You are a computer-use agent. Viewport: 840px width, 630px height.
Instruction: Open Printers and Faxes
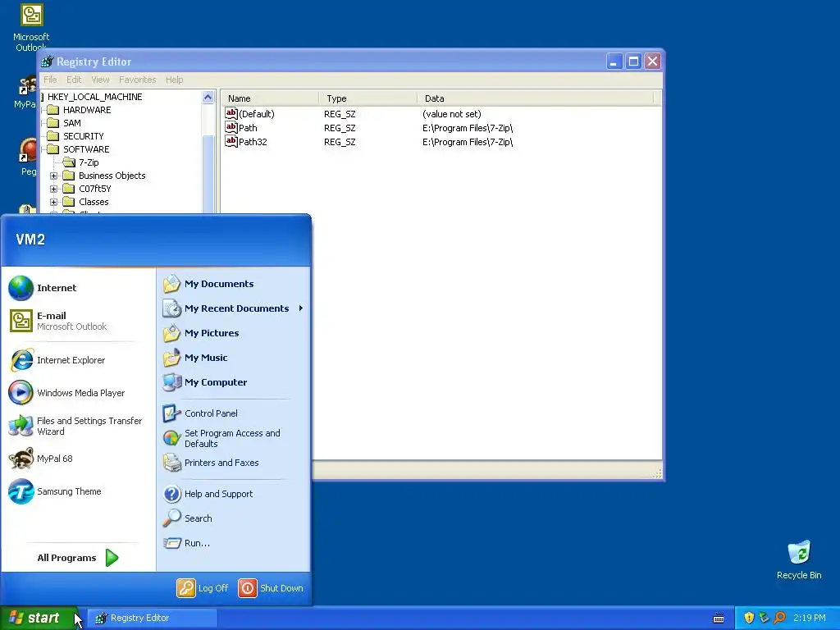[221, 463]
